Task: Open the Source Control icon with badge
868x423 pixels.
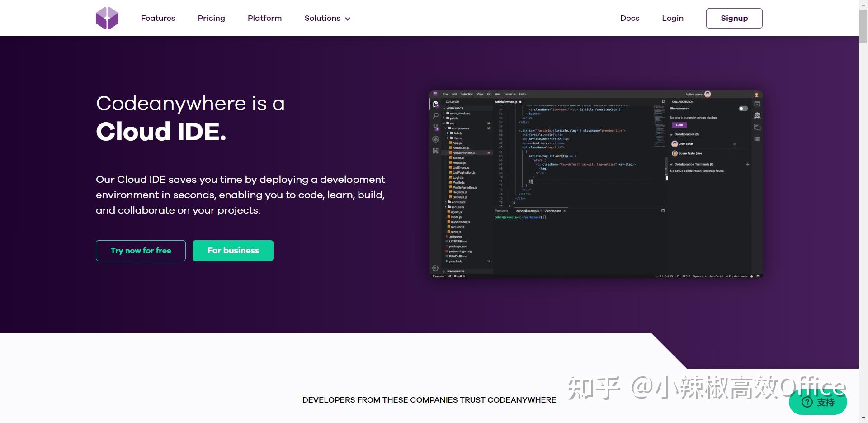Action: click(x=435, y=126)
